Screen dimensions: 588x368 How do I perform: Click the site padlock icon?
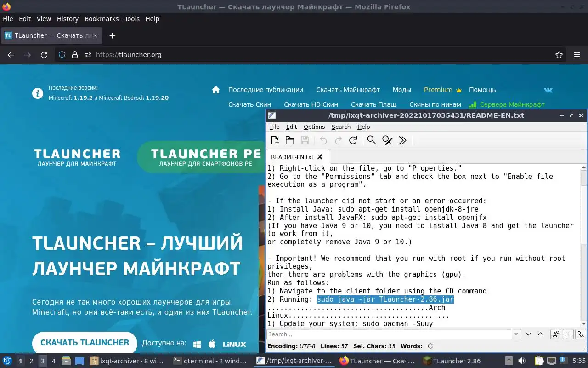tap(74, 55)
